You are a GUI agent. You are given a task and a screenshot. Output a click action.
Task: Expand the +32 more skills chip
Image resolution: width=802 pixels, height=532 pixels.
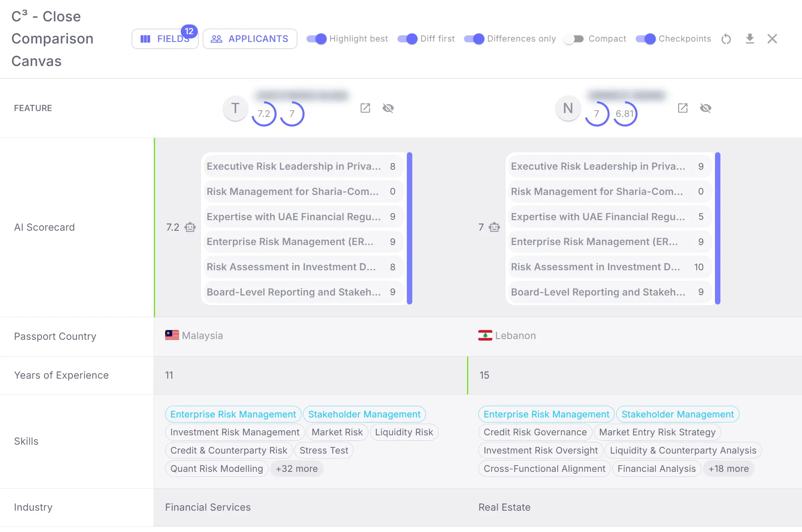coord(296,468)
